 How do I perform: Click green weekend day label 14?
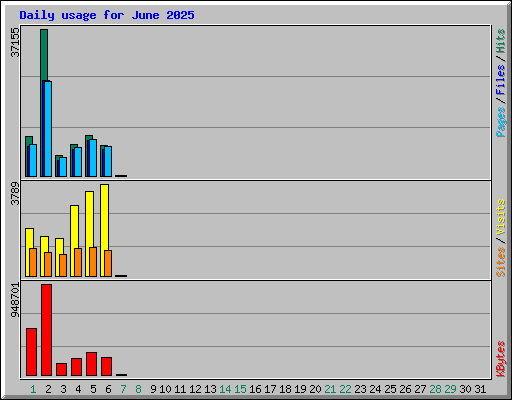click(x=225, y=389)
